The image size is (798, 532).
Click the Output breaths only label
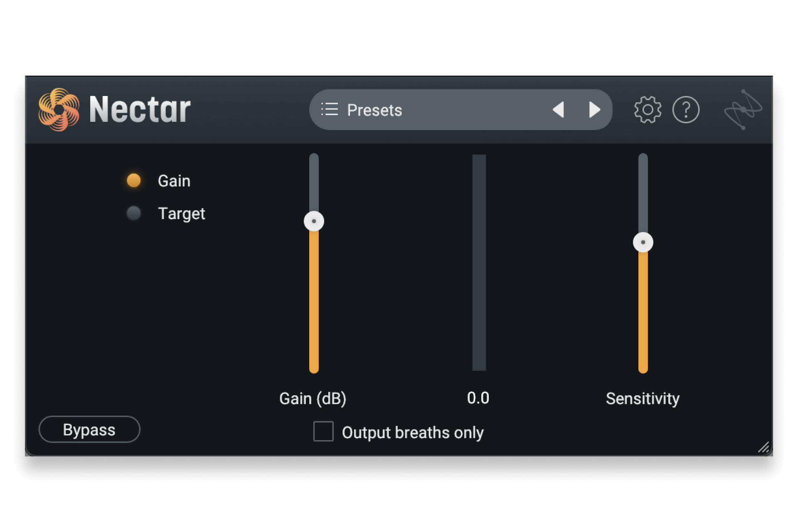point(412,433)
